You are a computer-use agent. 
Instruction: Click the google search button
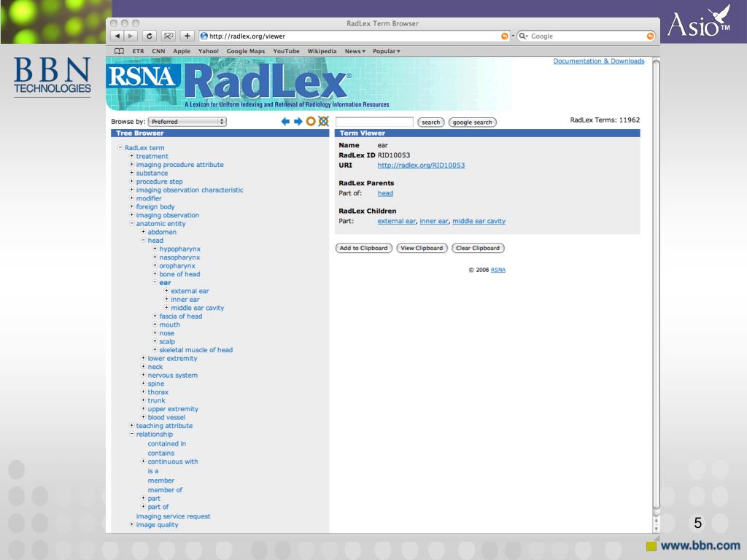pos(472,122)
